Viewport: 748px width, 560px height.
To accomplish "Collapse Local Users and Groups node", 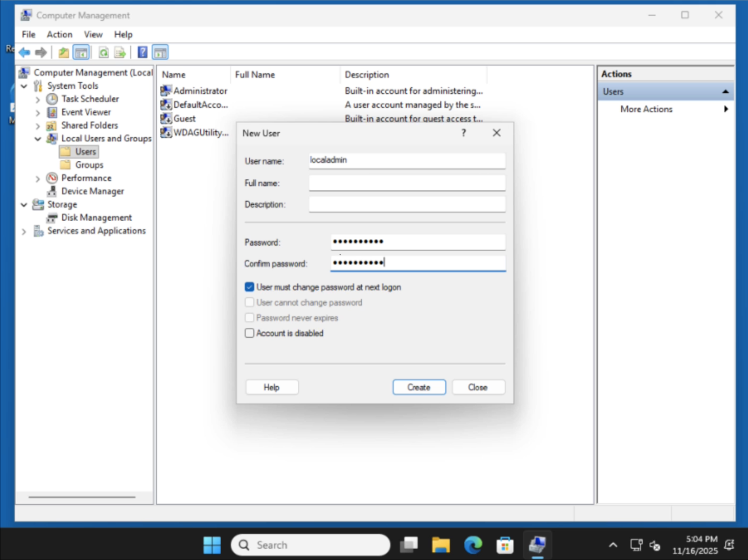I will pyautogui.click(x=38, y=139).
